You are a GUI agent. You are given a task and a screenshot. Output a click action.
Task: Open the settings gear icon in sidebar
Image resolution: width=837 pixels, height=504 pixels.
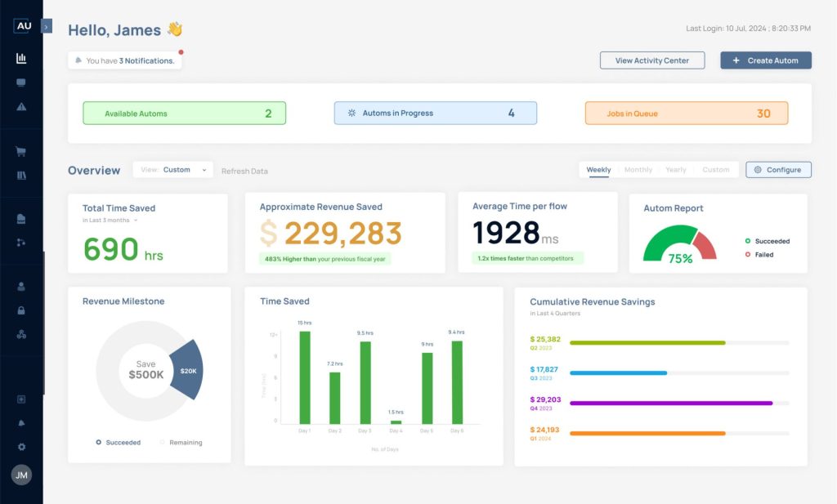click(x=21, y=447)
